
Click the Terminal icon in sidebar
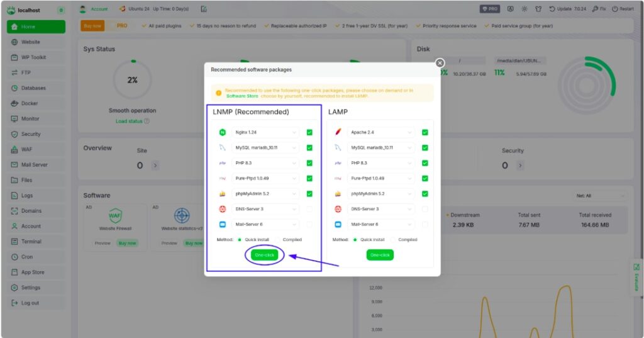click(14, 241)
